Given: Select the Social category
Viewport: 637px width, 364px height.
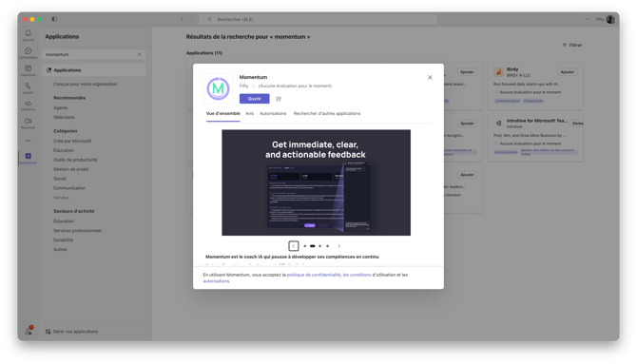Looking at the screenshot, I should click(59, 179).
